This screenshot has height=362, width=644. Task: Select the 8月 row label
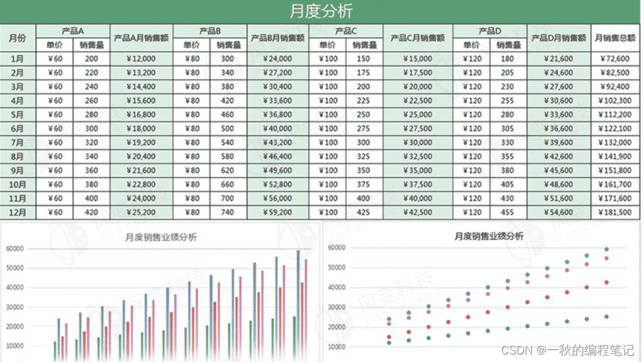click(x=18, y=156)
